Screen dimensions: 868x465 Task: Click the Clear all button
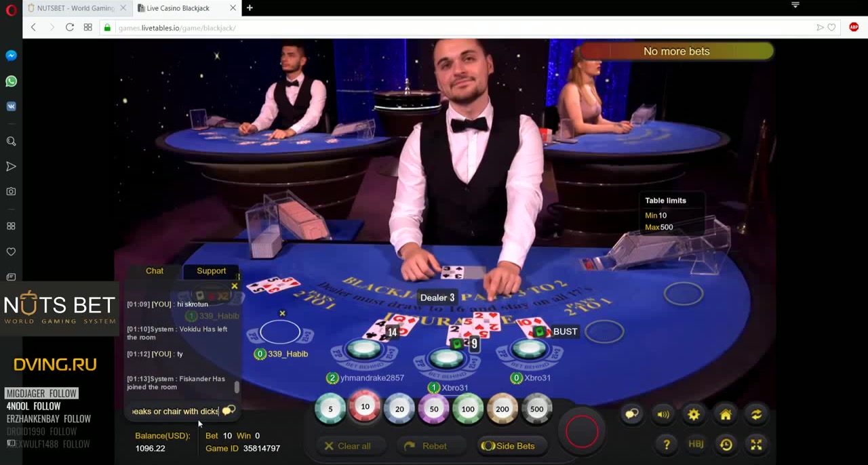pyautogui.click(x=348, y=446)
